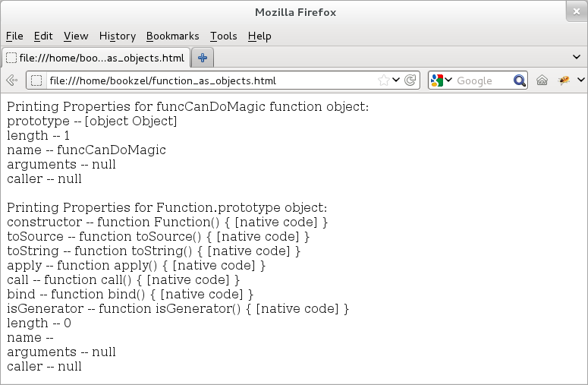Open the File menu
The image size is (588, 385).
pyautogui.click(x=14, y=36)
